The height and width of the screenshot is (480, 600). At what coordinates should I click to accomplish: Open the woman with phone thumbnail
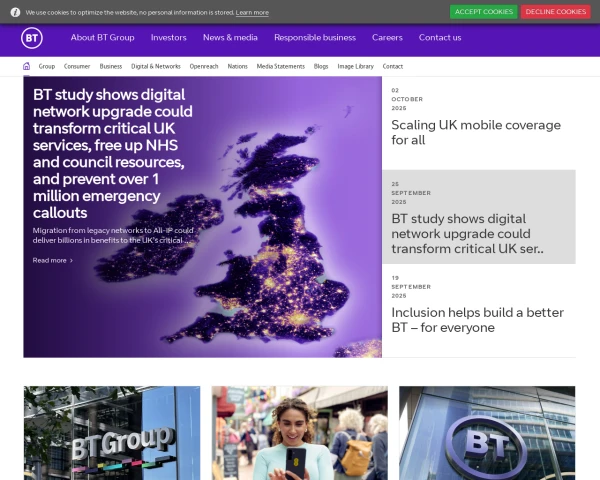point(300,433)
